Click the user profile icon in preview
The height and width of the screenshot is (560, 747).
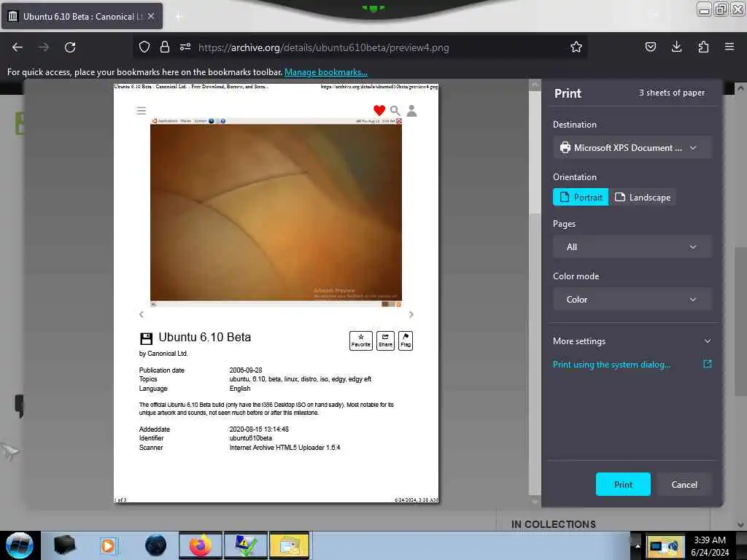[x=411, y=111]
